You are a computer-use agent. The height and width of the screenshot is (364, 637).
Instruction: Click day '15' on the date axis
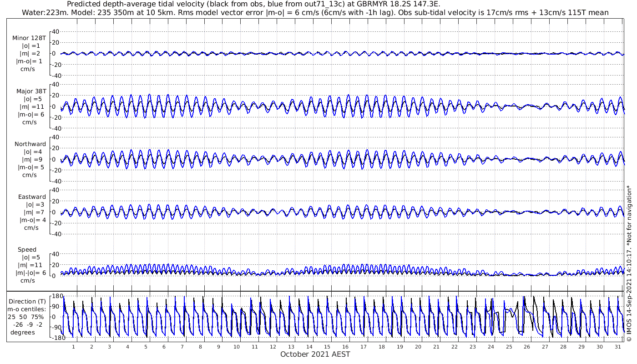pos(327,346)
